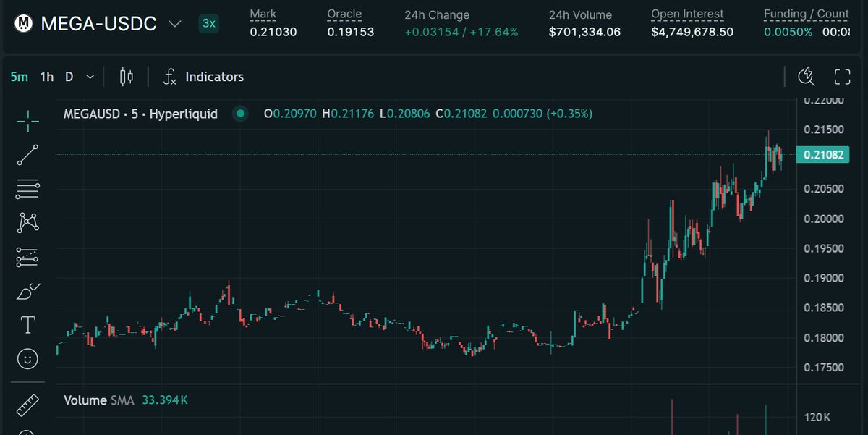Click the Oracle price label
This screenshot has width=868, height=435.
(344, 14)
